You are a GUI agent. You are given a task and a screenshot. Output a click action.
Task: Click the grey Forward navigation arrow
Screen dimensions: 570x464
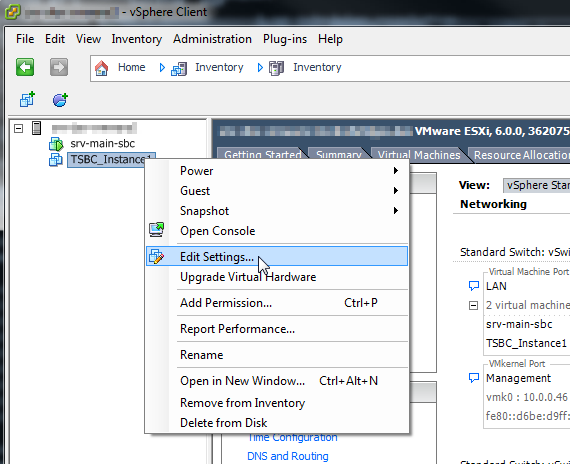pos(59,67)
